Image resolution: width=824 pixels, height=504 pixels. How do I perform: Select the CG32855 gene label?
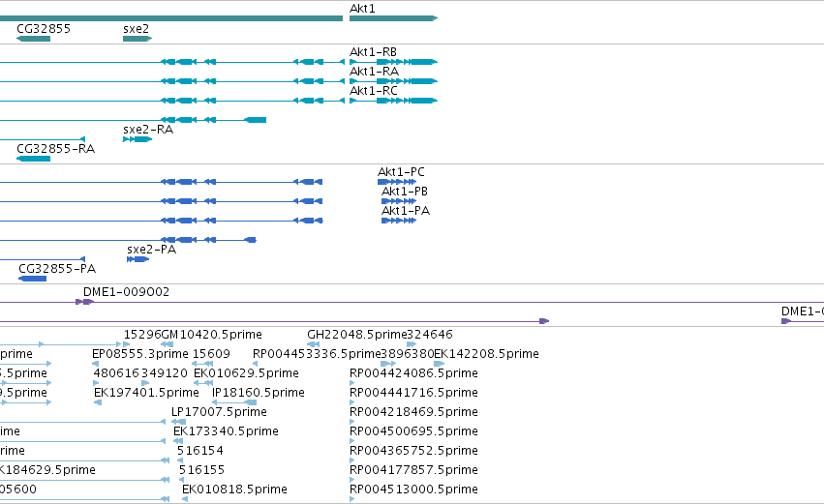click(44, 29)
